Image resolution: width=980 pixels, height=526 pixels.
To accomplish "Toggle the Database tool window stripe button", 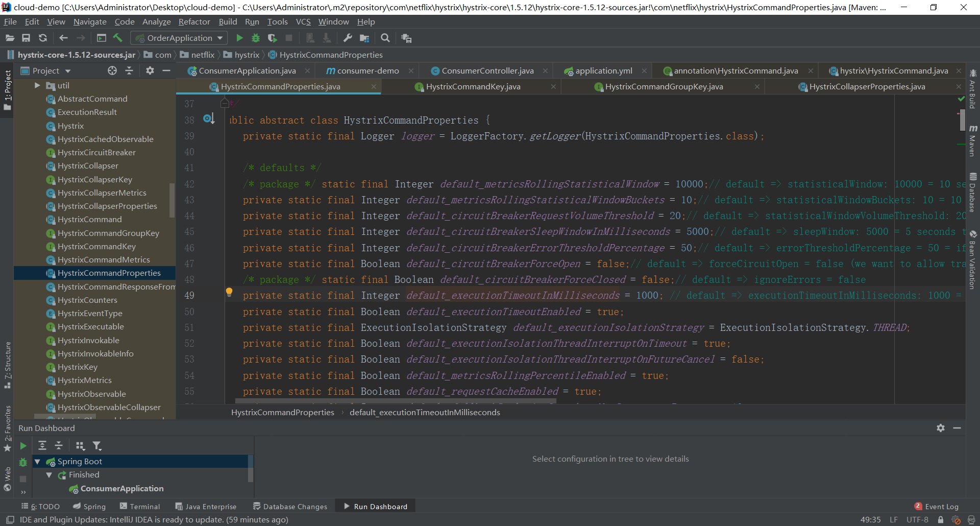I will [x=973, y=192].
